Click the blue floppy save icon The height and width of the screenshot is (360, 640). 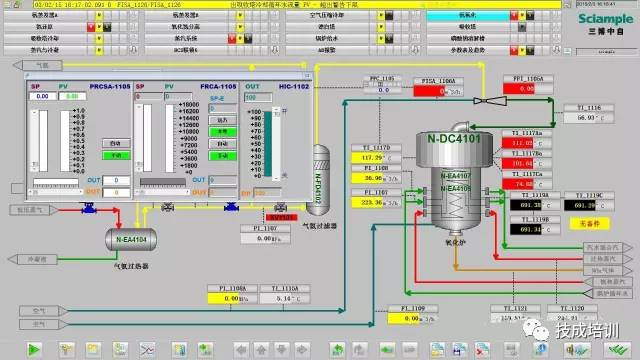[x=460, y=350]
